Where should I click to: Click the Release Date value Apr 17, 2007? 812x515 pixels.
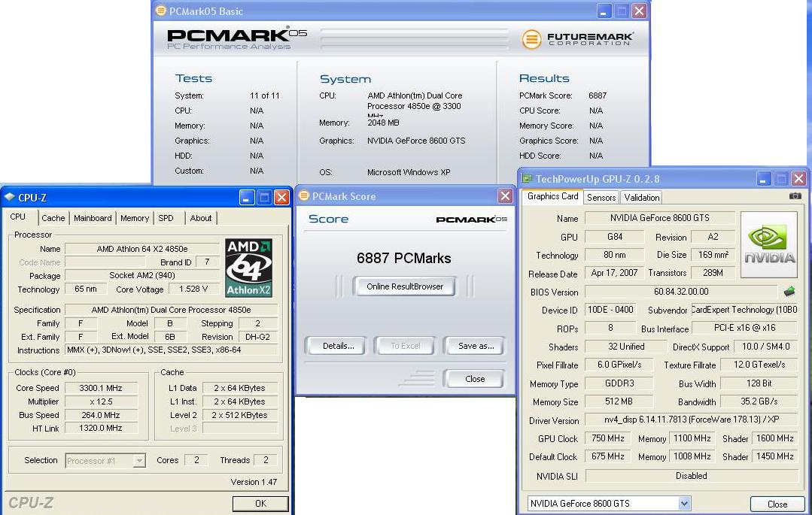tap(614, 273)
